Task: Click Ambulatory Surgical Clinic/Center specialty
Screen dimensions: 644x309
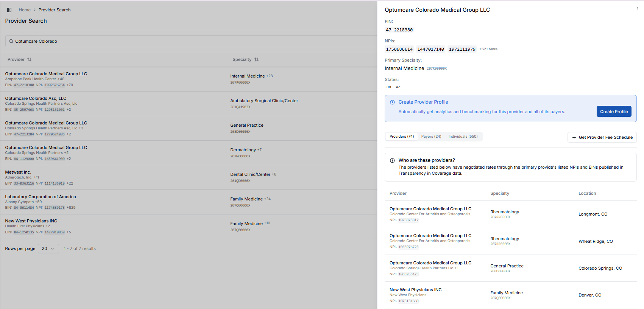Action: [x=264, y=101]
